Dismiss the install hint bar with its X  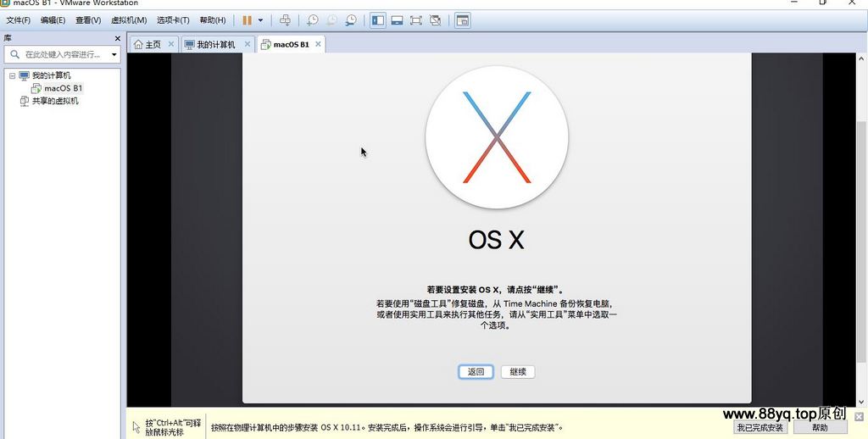pyautogui.click(x=859, y=416)
